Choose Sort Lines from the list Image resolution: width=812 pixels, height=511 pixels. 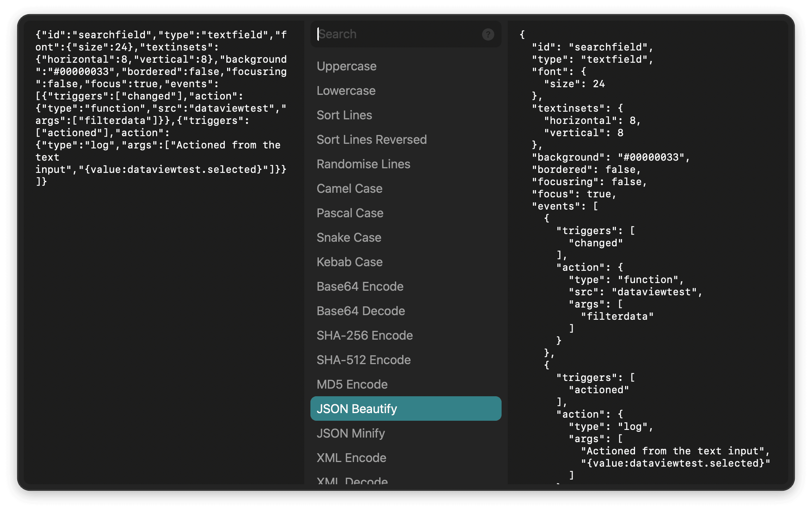406,115
